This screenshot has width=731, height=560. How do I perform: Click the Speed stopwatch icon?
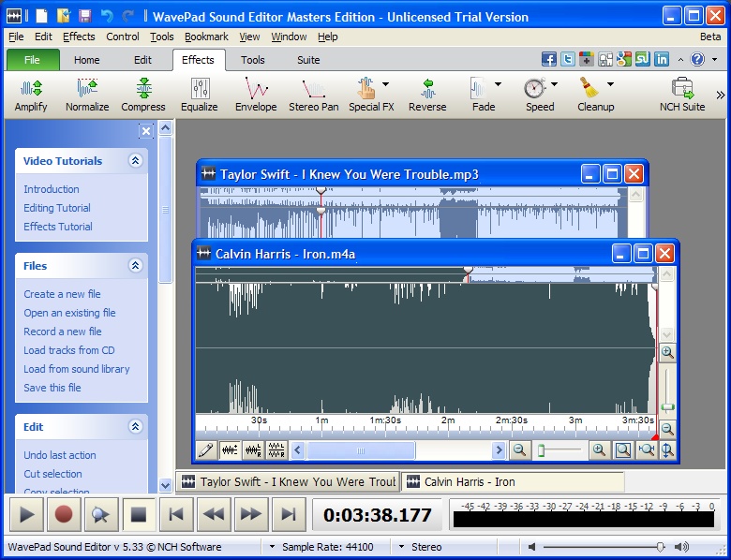pos(534,88)
